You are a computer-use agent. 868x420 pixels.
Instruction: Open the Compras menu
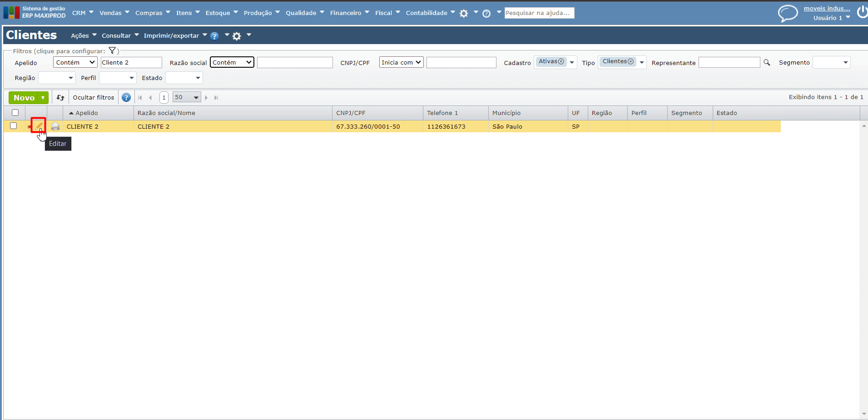(x=153, y=13)
